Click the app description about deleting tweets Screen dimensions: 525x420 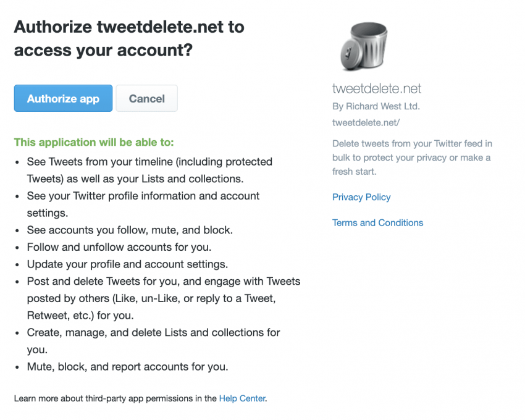(411, 157)
